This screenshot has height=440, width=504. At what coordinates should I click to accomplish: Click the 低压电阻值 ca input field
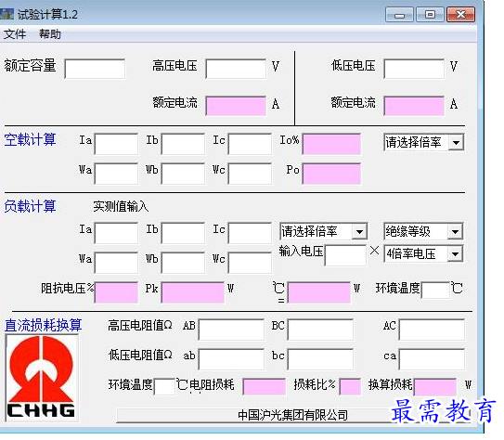click(432, 359)
